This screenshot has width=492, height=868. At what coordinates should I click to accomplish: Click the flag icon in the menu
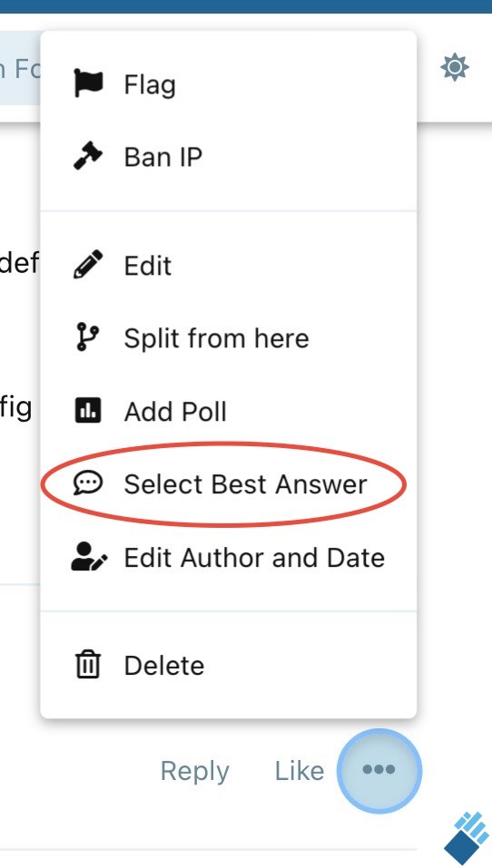coord(88,84)
